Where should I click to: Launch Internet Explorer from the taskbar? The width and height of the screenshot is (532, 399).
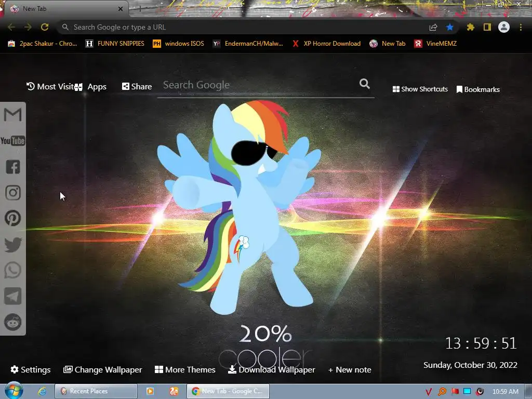tap(42, 391)
